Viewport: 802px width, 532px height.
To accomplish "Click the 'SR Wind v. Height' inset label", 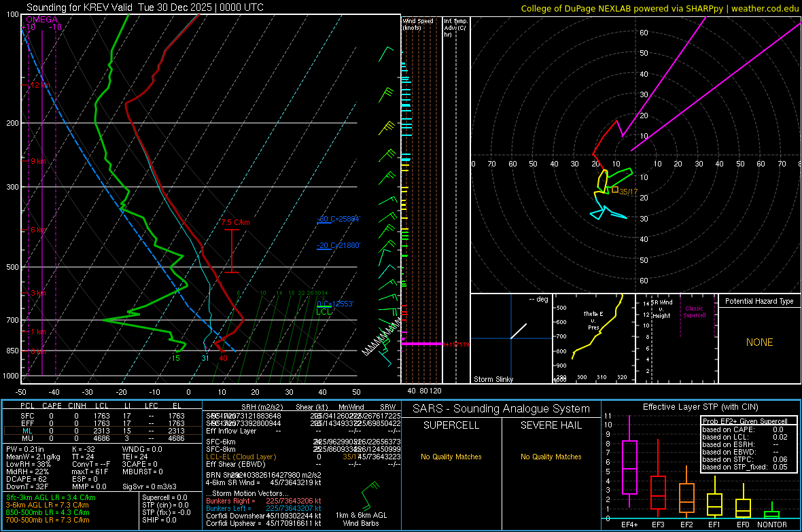I will pyautogui.click(x=661, y=309).
